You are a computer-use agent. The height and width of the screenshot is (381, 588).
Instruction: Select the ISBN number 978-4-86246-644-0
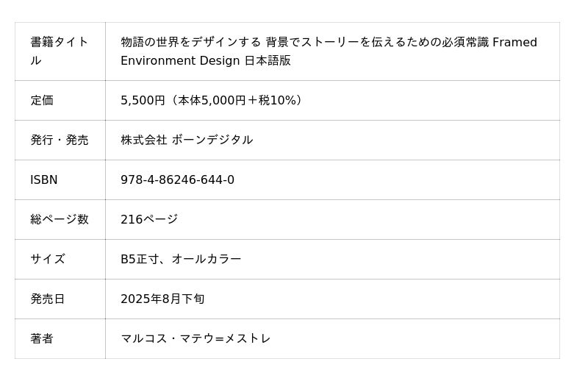177,179
